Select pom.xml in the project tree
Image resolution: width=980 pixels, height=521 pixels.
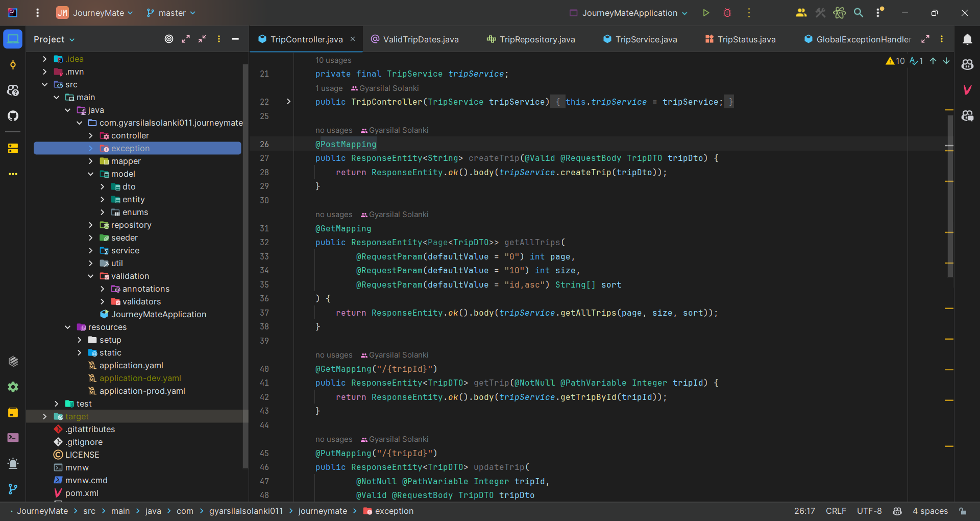click(82, 493)
